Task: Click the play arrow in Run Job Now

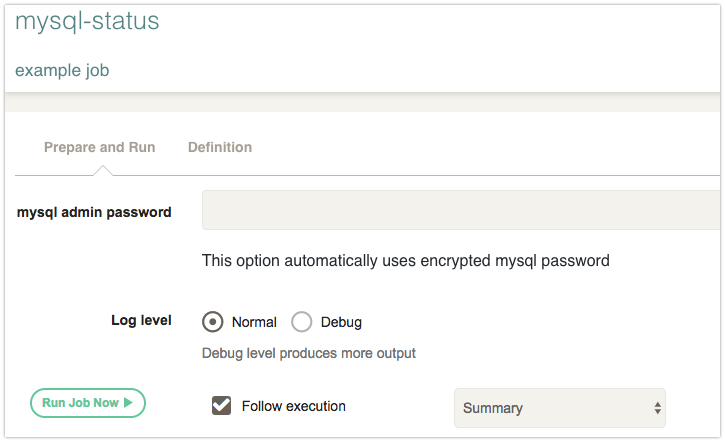Action: click(128, 403)
